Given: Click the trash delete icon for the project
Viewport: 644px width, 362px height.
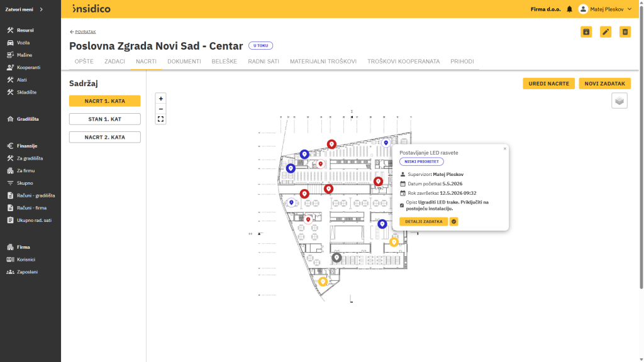Looking at the screenshot, I should (x=625, y=32).
